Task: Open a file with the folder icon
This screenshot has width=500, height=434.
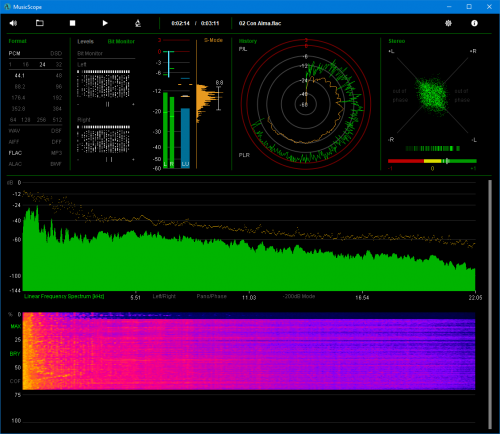Action: click(x=40, y=23)
